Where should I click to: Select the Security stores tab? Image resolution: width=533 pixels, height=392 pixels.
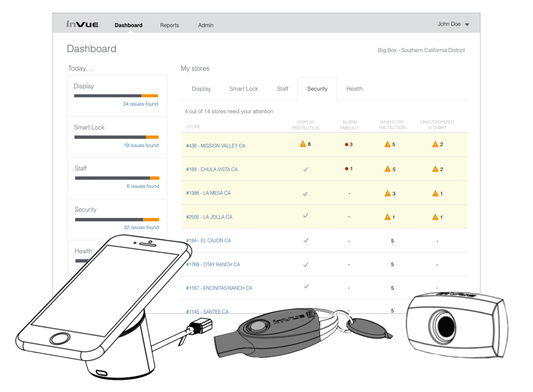[317, 89]
